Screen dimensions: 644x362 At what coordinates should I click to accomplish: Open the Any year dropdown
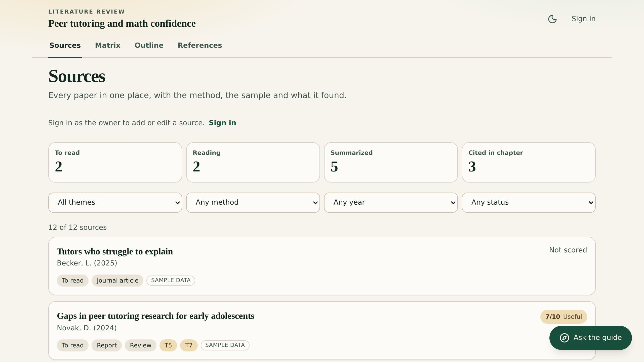391,203
